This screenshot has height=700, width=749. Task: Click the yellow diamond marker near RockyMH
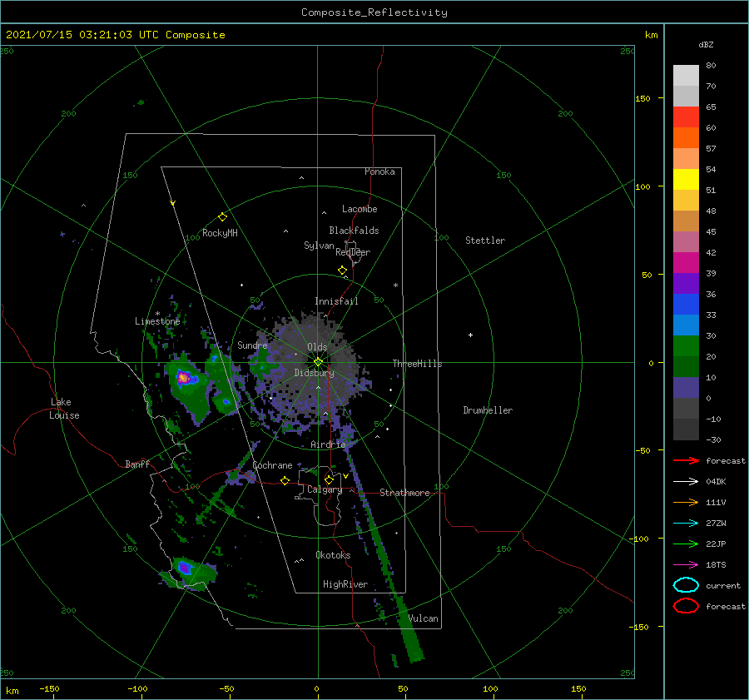222,217
